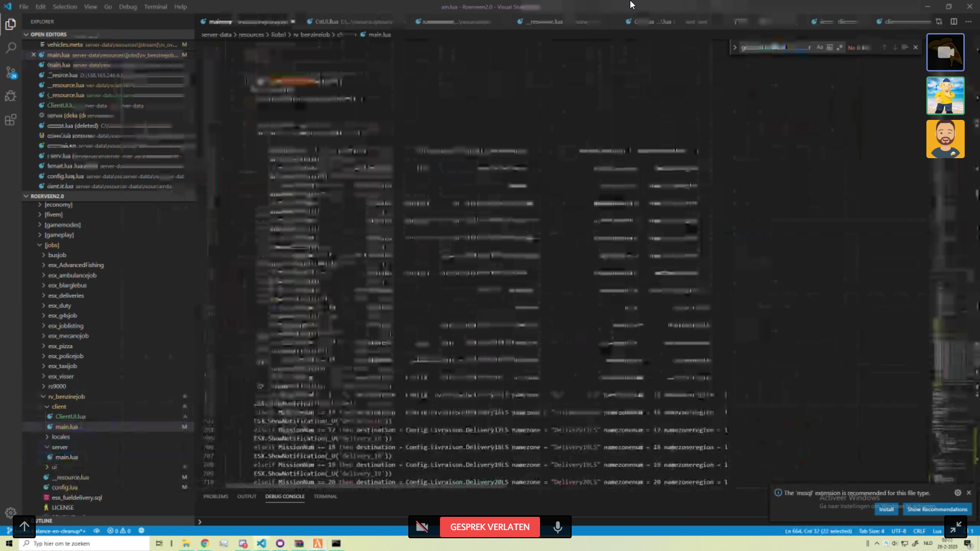Mute microphone in the call bar
This screenshot has width=980, height=551.
click(557, 527)
